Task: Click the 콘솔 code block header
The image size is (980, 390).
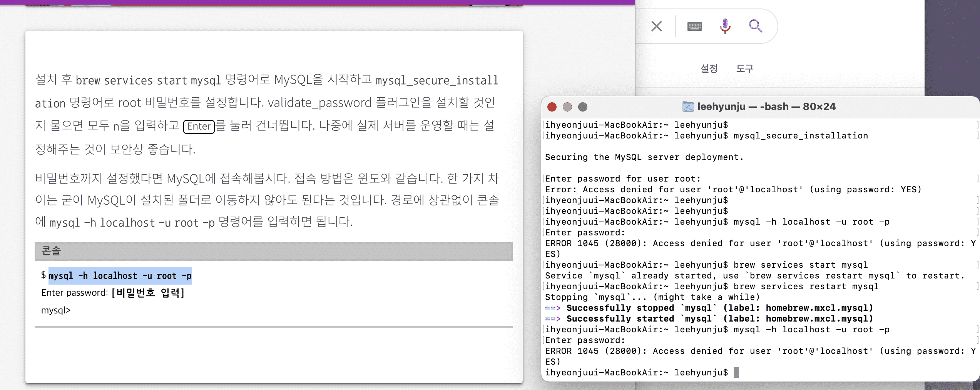Action: [274, 251]
